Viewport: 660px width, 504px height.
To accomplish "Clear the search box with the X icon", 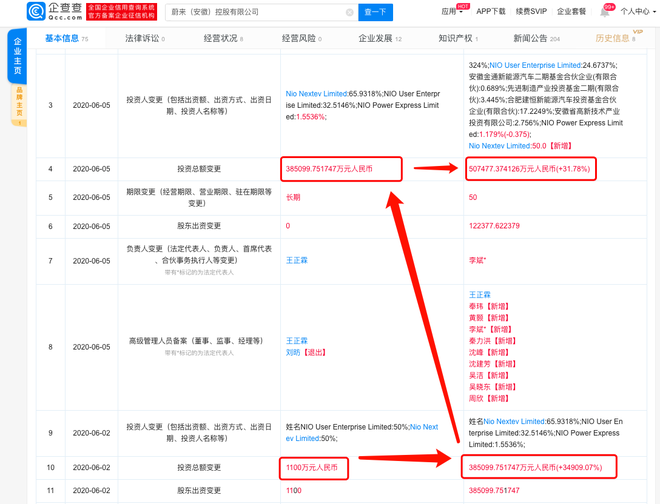I will pos(349,12).
